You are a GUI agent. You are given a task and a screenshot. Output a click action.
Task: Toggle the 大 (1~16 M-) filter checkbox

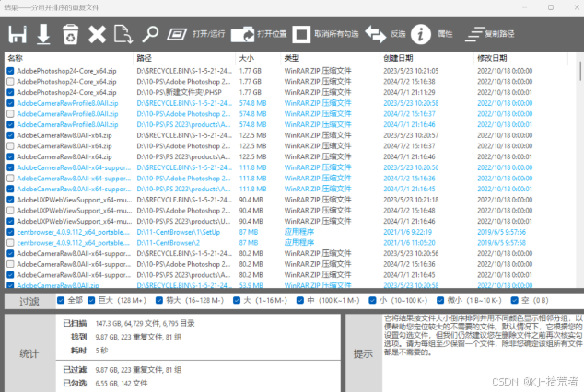pyautogui.click(x=237, y=300)
